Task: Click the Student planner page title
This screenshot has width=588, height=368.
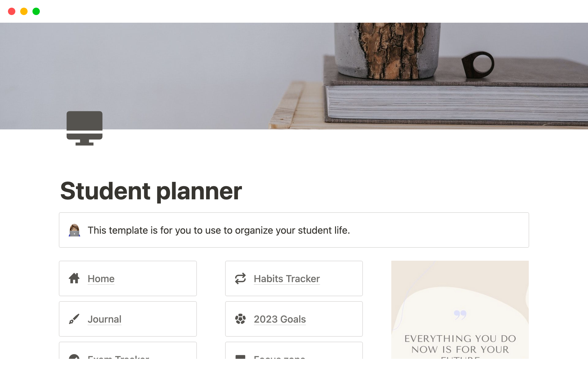Action: click(x=151, y=191)
